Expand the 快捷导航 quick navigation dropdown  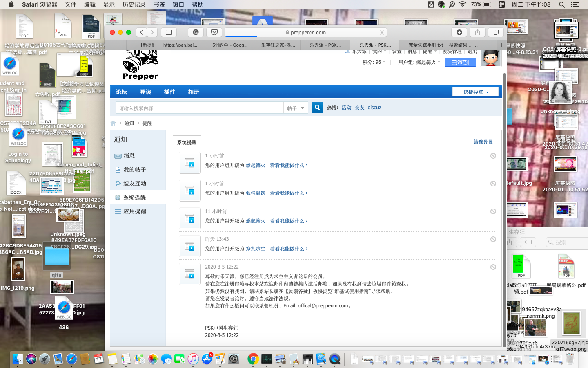click(475, 92)
